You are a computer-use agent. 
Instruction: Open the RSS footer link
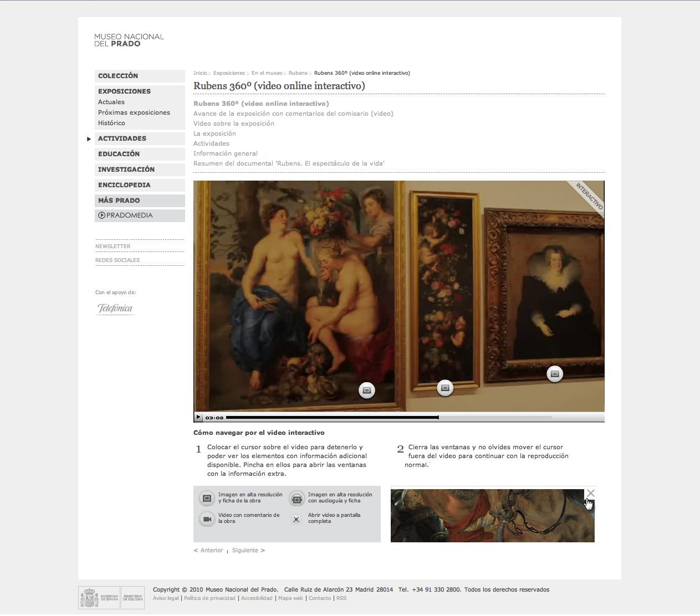341,598
